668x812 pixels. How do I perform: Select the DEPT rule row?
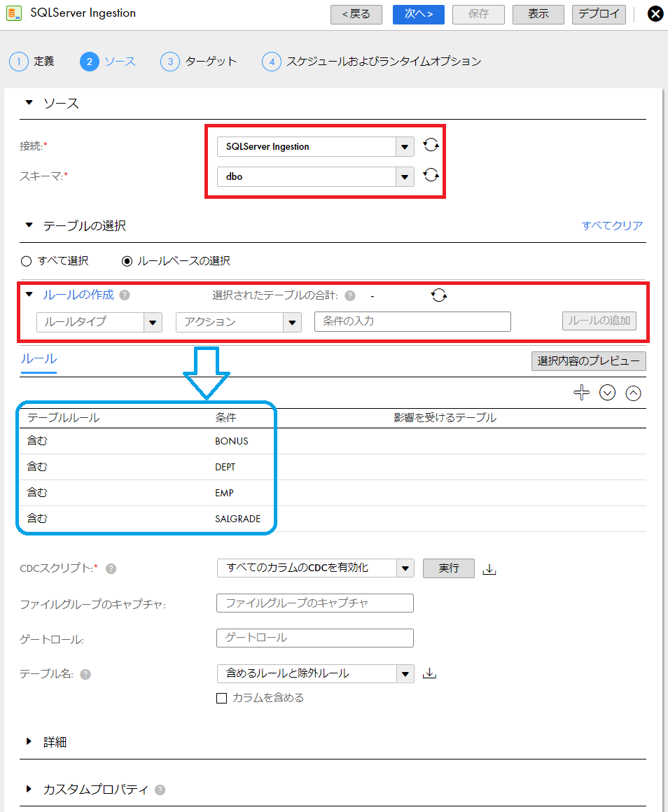333,467
